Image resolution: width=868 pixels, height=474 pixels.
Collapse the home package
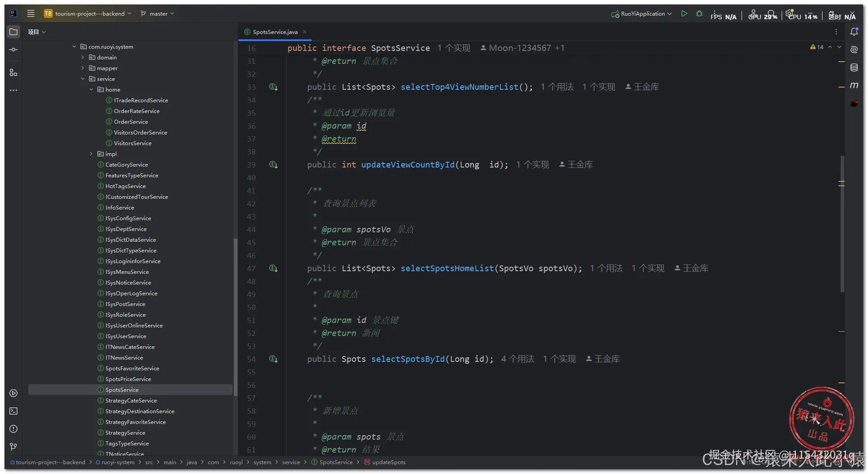click(x=91, y=89)
